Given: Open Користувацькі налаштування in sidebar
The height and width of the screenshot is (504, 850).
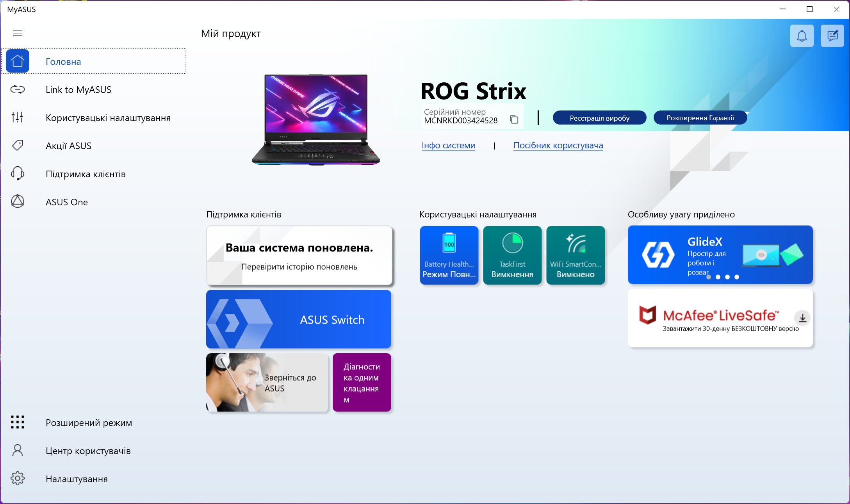Looking at the screenshot, I should (x=108, y=118).
